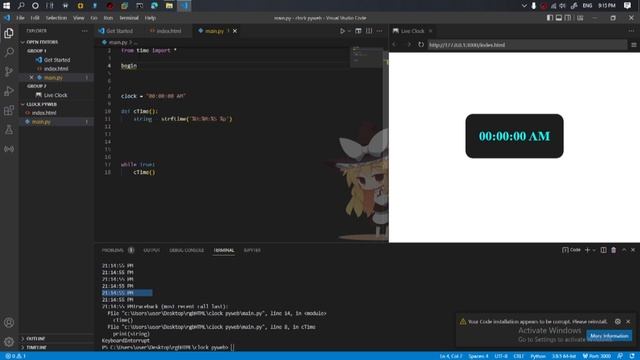Open the Testing flask view

tap(9, 130)
